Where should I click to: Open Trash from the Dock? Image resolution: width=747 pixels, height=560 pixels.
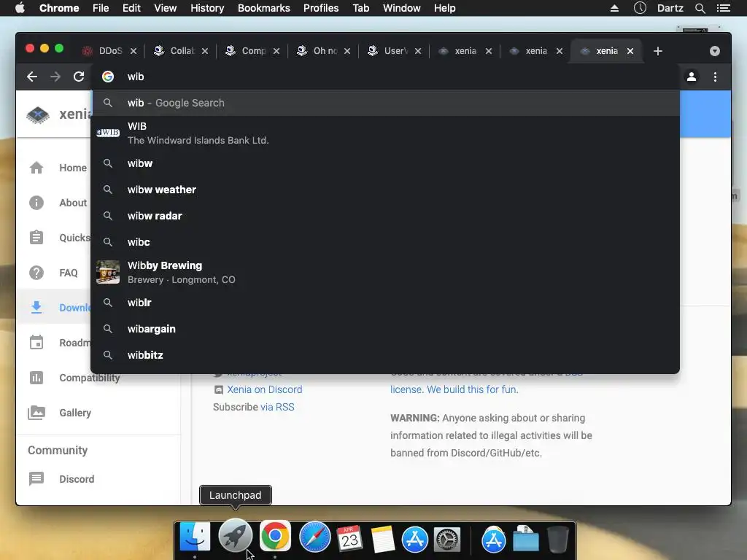coord(557,539)
